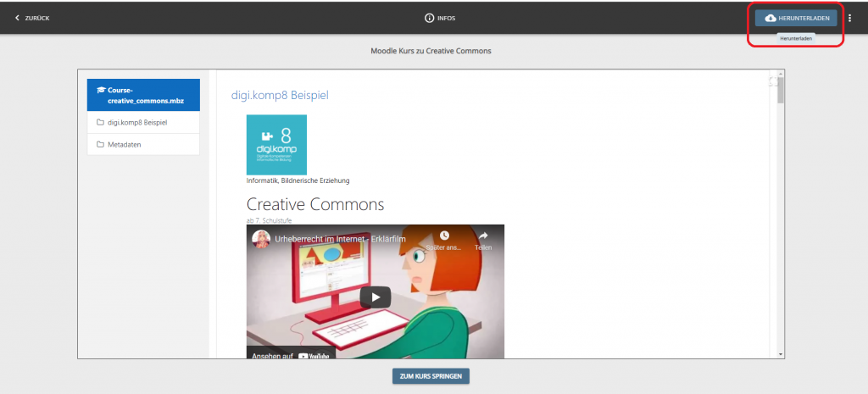The height and width of the screenshot is (394, 868).
Task: Go back with the Zurück chevron
Action: [18, 18]
